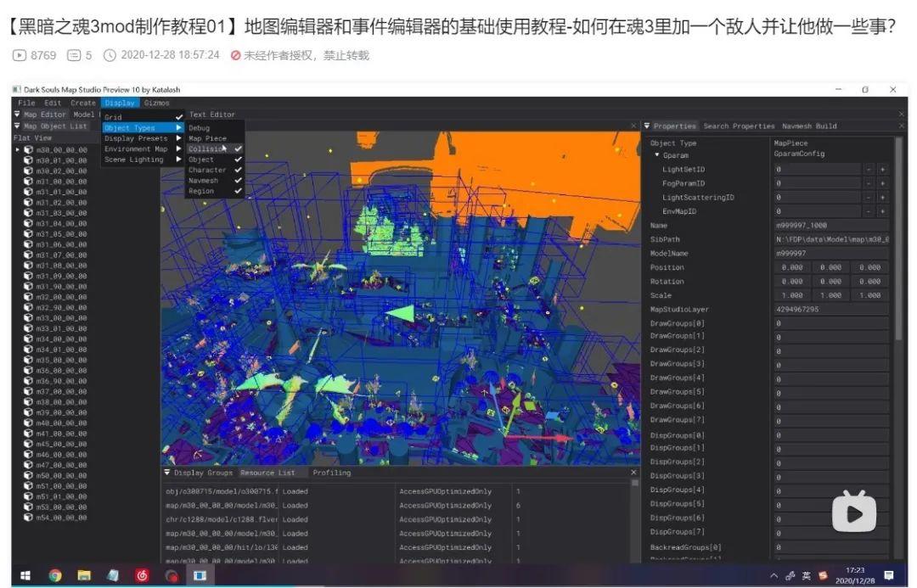This screenshot has height=588, width=917.
Task: Click the Name input field m999997_1000
Action: [830, 226]
